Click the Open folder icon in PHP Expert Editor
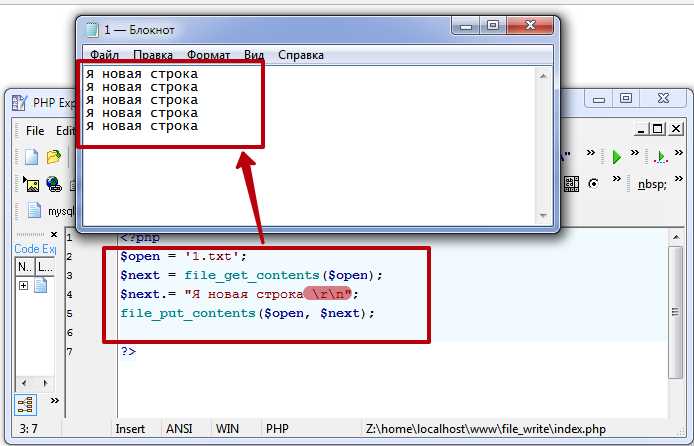The height and width of the screenshot is (446, 694). (x=54, y=157)
